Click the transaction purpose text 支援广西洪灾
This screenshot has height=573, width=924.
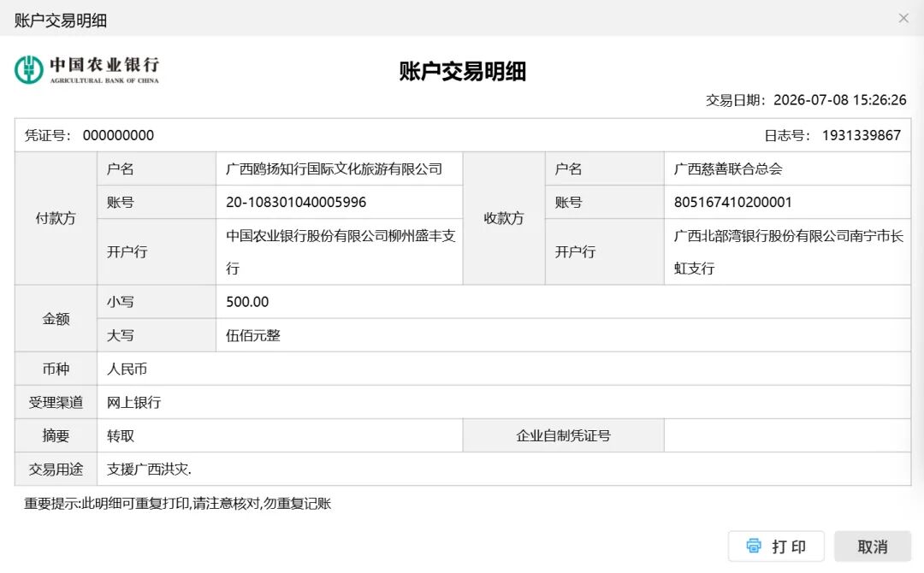pyautogui.click(x=149, y=470)
